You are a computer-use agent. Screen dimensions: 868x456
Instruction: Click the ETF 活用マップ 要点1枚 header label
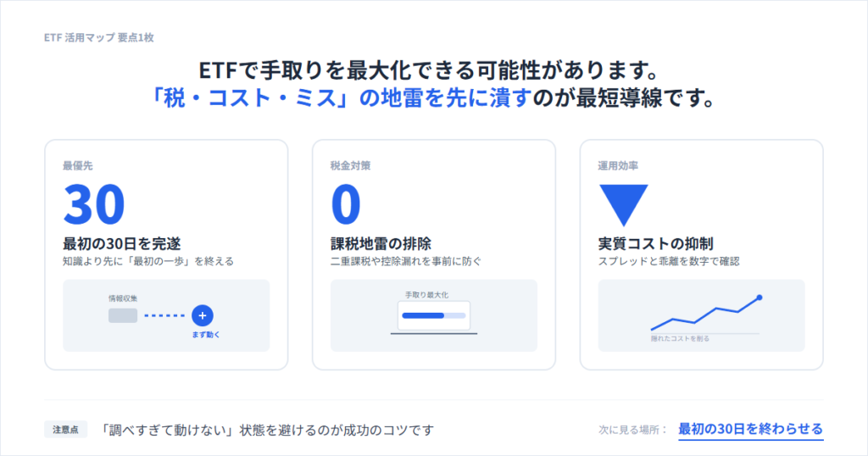(x=97, y=38)
